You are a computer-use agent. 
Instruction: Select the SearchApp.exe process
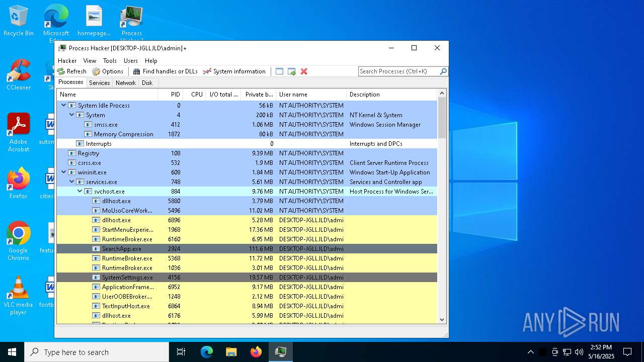pyautogui.click(x=247, y=249)
